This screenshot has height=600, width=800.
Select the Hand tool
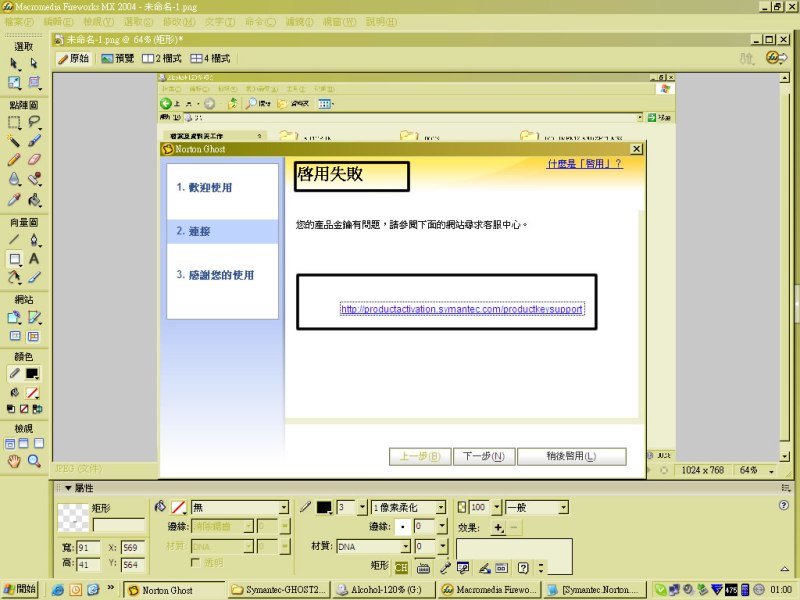[14, 461]
